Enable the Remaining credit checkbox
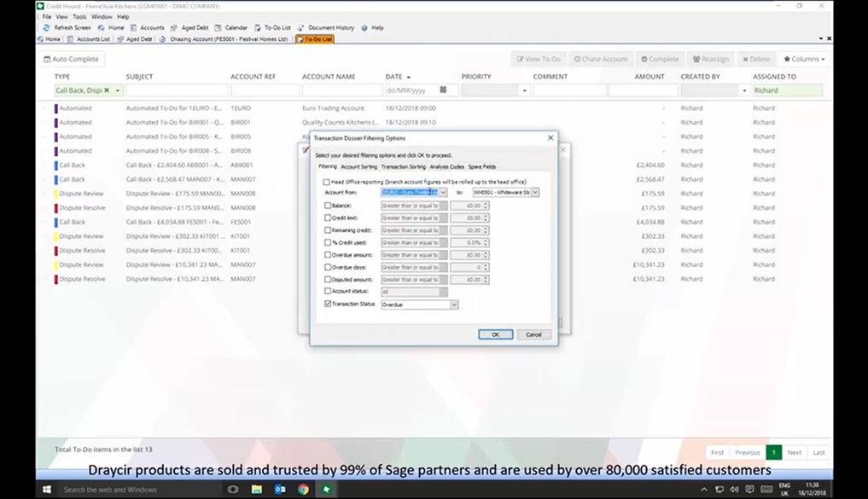The height and width of the screenshot is (499, 868). point(328,230)
